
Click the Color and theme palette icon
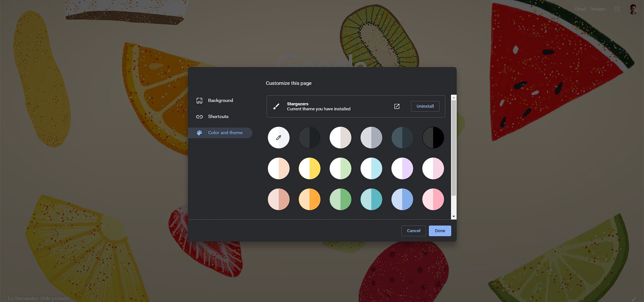pos(199,133)
